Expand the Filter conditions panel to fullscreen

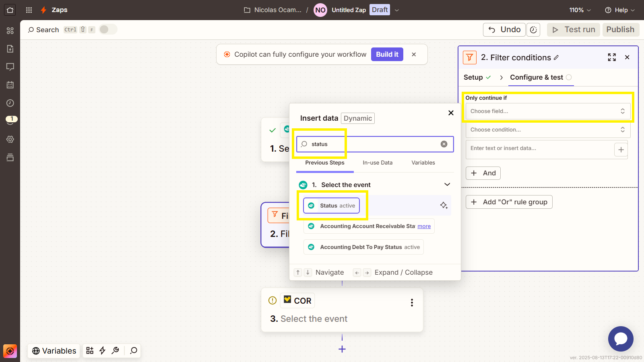click(x=612, y=58)
